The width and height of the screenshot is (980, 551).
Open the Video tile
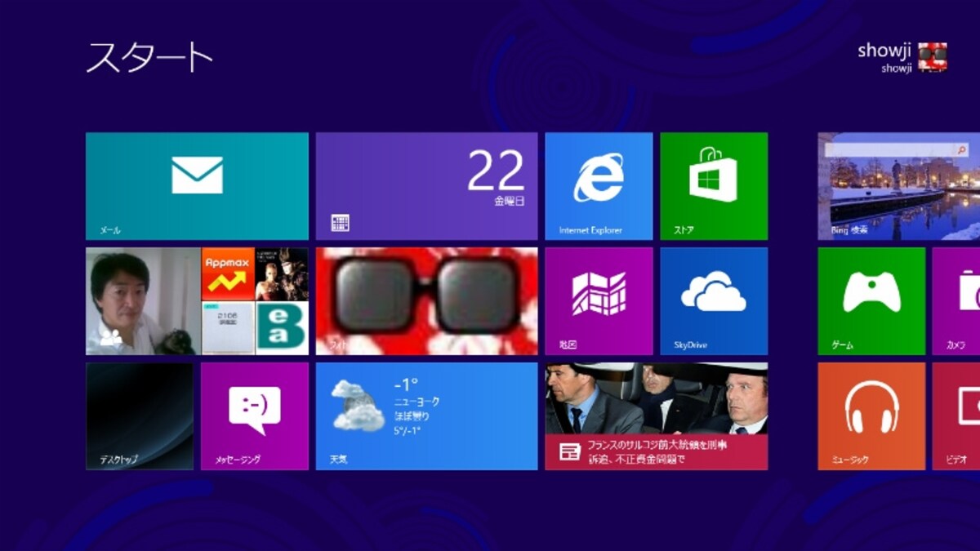(x=956, y=416)
